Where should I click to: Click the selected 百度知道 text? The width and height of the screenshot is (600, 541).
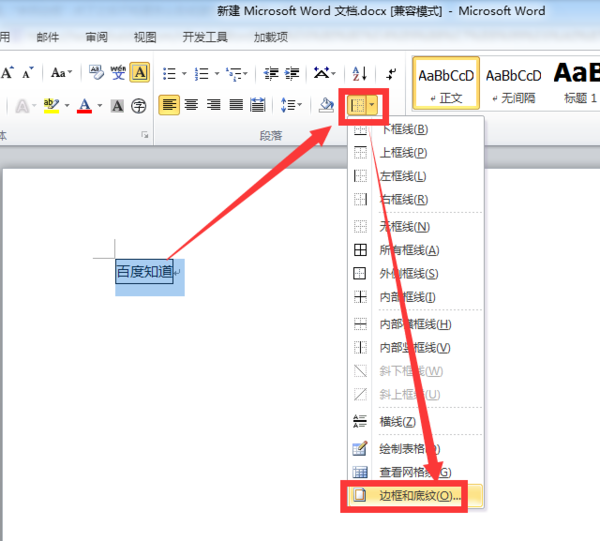tap(145, 272)
